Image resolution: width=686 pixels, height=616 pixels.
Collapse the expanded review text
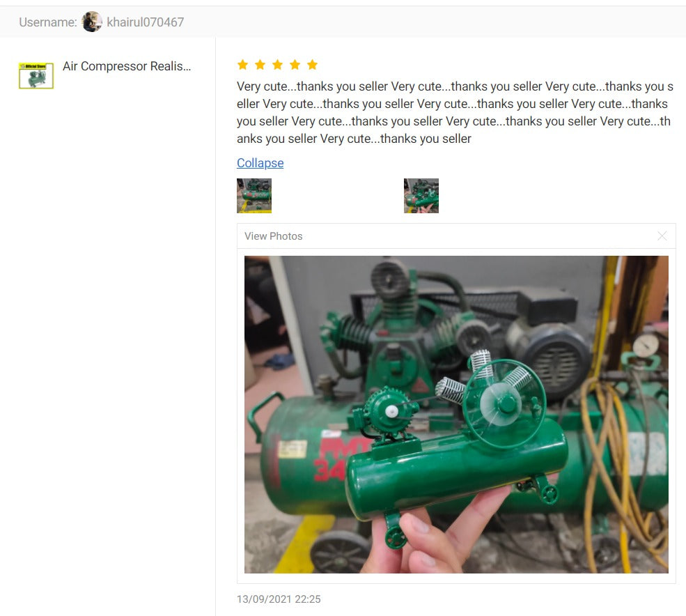(x=260, y=163)
